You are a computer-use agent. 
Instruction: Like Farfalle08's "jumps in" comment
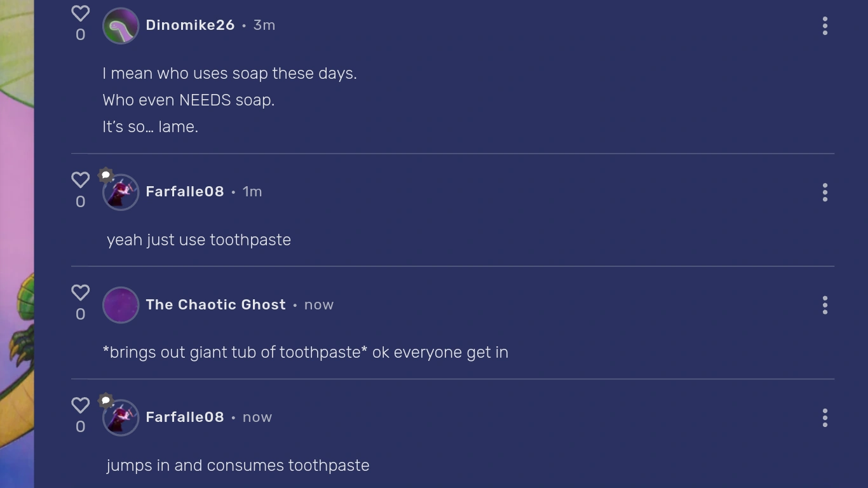[80, 405]
